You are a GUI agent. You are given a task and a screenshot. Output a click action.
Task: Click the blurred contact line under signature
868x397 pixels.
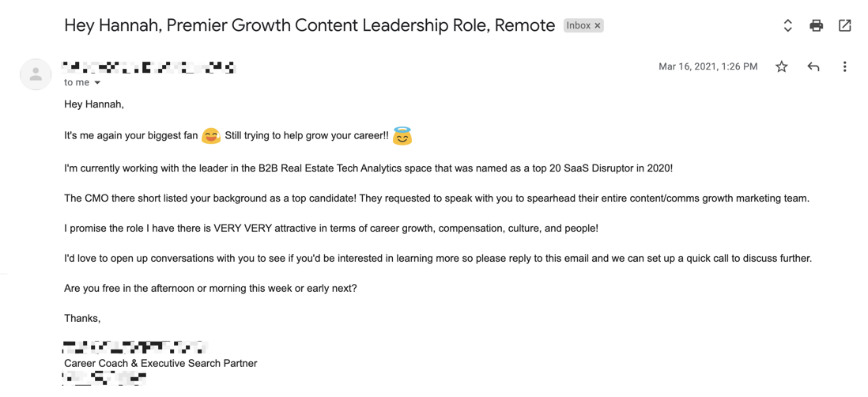click(105, 379)
